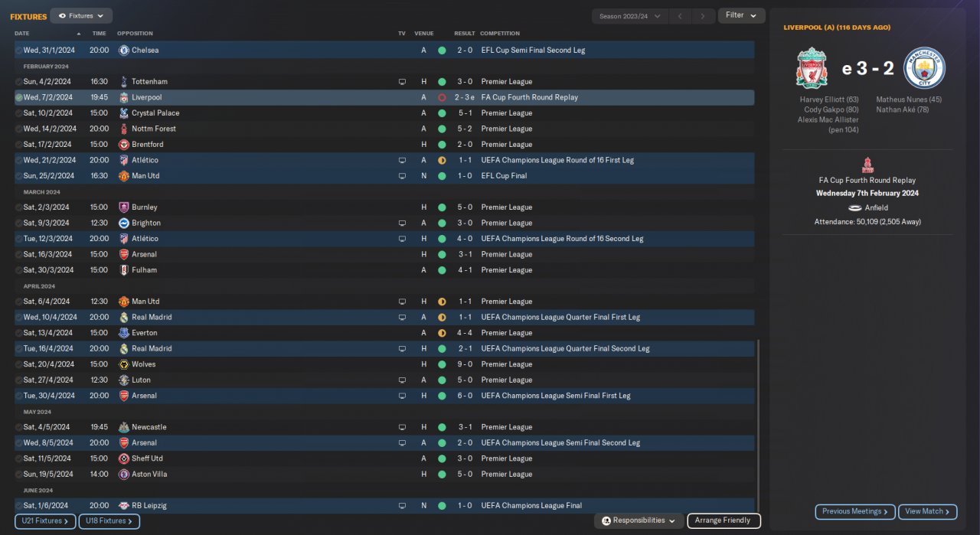The image size is (980, 535).
Task: Click the large Liverpool crest in match panel
Action: [x=812, y=68]
